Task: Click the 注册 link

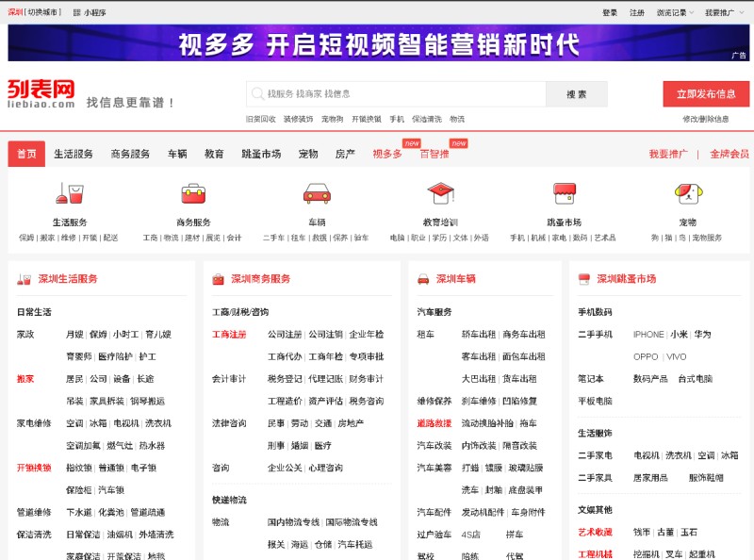Action: pyautogui.click(x=637, y=12)
